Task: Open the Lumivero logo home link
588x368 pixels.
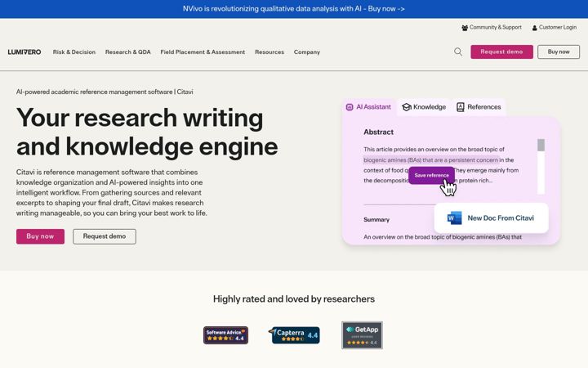Action: coord(24,52)
